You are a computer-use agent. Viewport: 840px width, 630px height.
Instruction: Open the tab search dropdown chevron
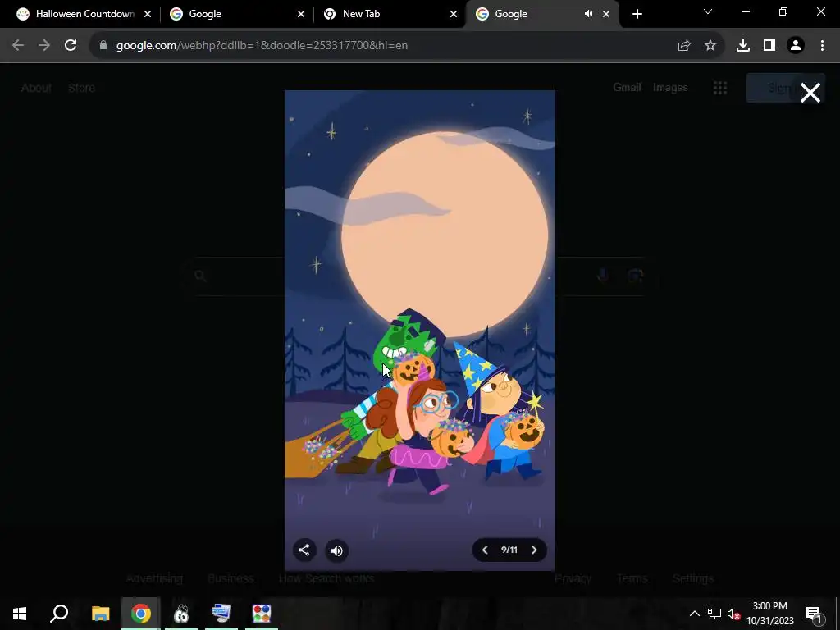(708, 11)
